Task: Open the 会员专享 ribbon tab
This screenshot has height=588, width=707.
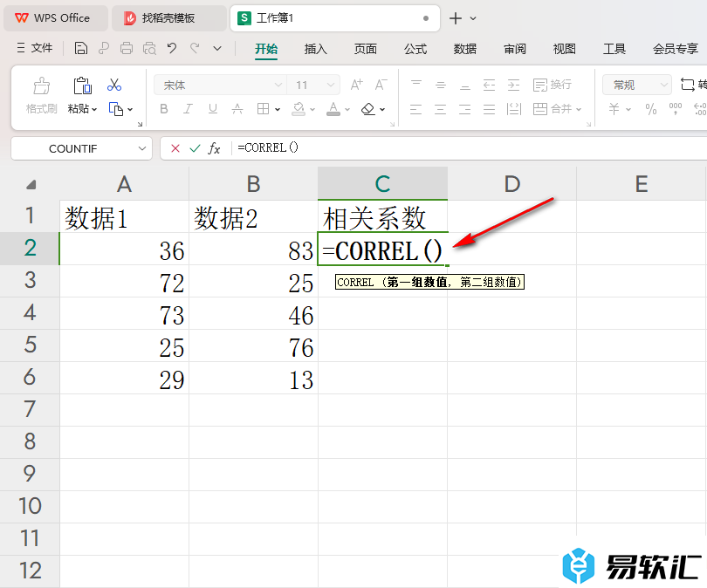Action: 676,49
